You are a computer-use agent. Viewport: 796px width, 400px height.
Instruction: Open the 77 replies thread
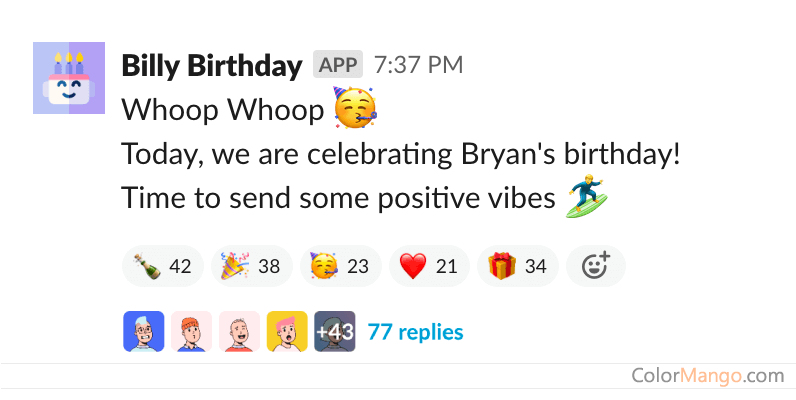[x=415, y=331]
